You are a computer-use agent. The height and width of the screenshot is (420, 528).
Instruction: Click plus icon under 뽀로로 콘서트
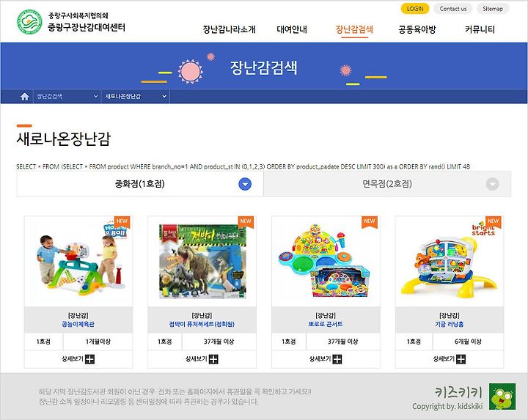[x=337, y=359]
